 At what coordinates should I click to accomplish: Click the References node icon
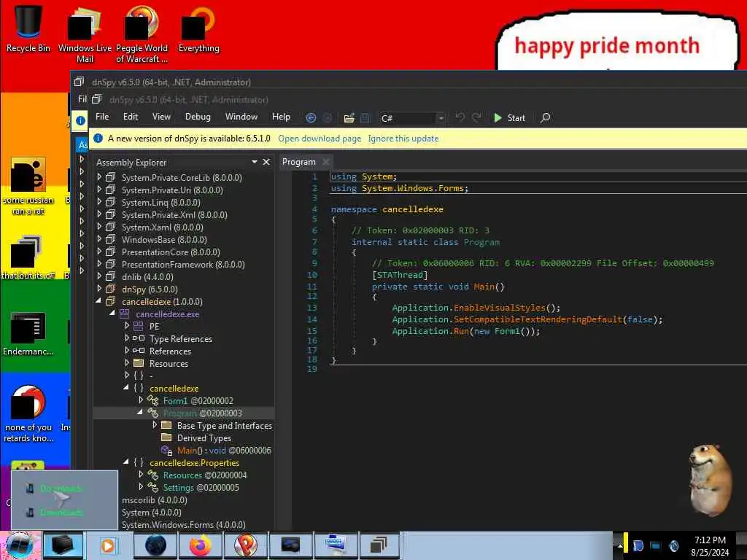pos(139,351)
